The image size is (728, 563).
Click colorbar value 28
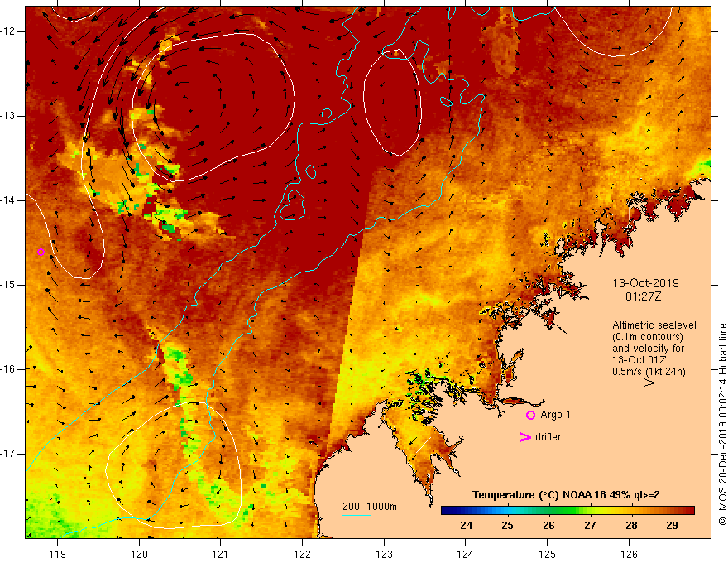pyautogui.click(x=631, y=526)
